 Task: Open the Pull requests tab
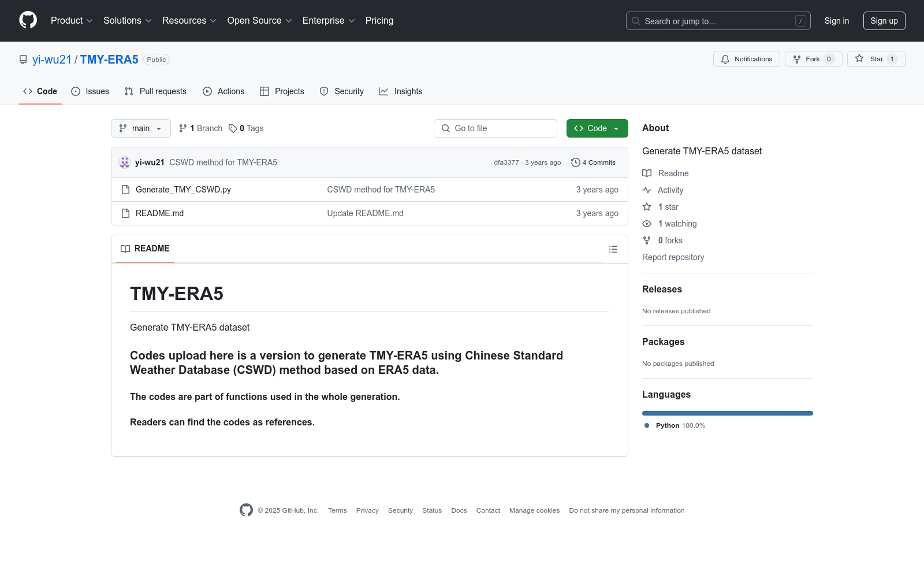coord(155,91)
